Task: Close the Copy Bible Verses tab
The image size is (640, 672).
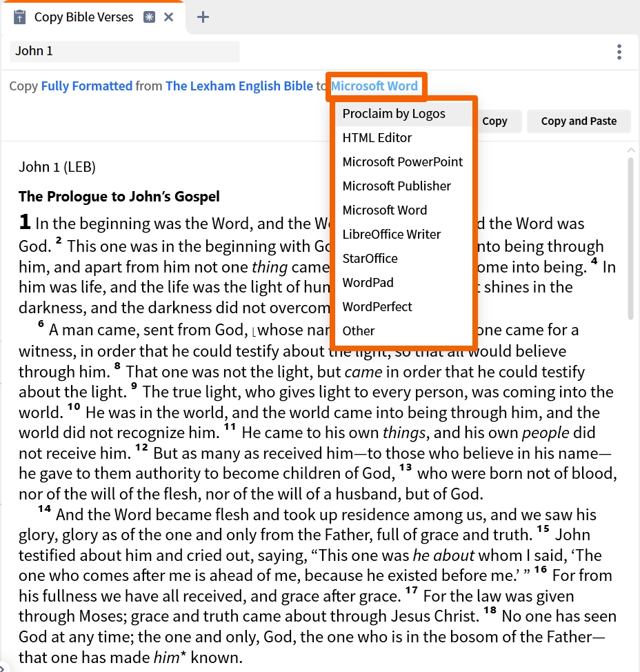Action: pyautogui.click(x=169, y=17)
